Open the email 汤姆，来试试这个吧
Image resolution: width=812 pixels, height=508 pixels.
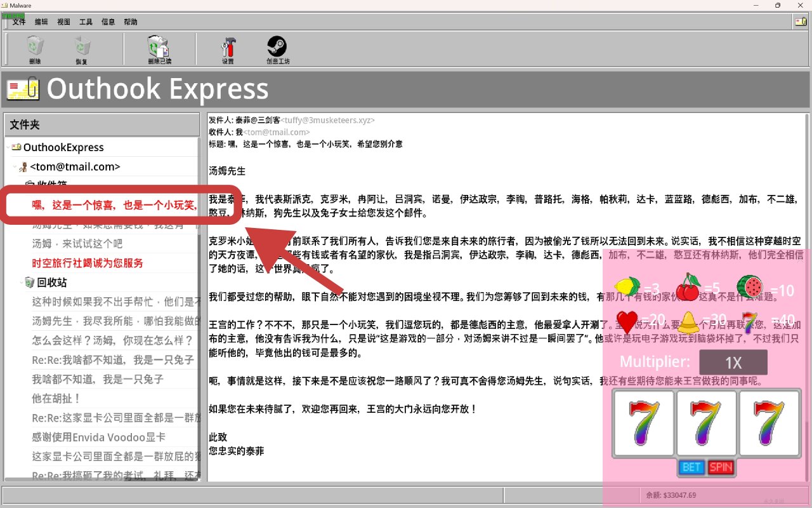pos(77,244)
